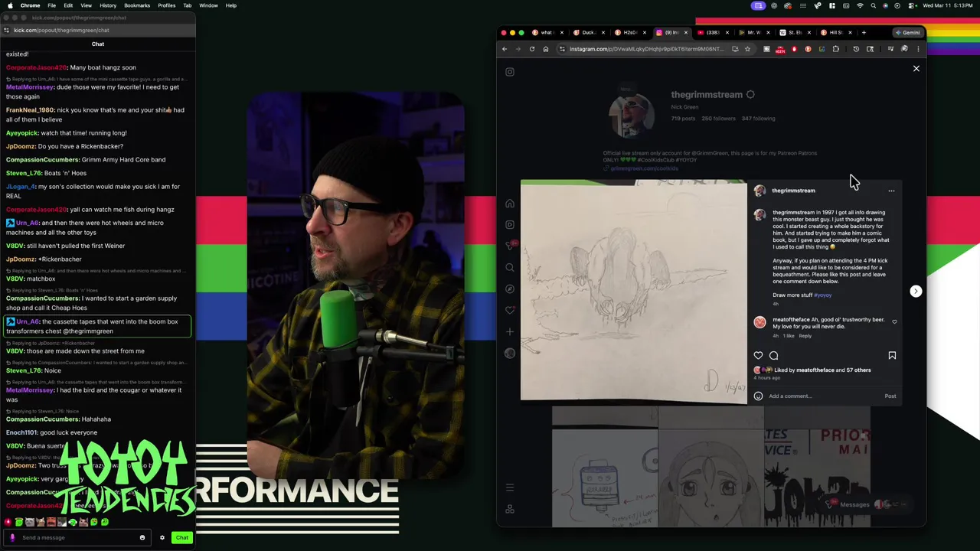Click the monster drawing post image
Screen dimensions: 980x551
[x=633, y=292]
